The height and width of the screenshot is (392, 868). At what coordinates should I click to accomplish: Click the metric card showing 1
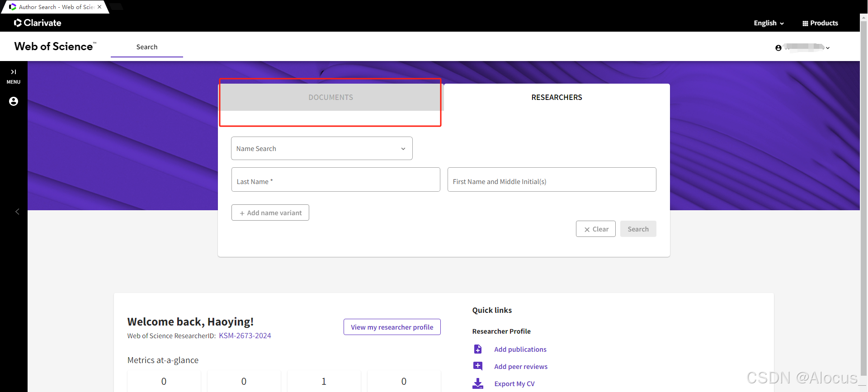click(x=324, y=381)
